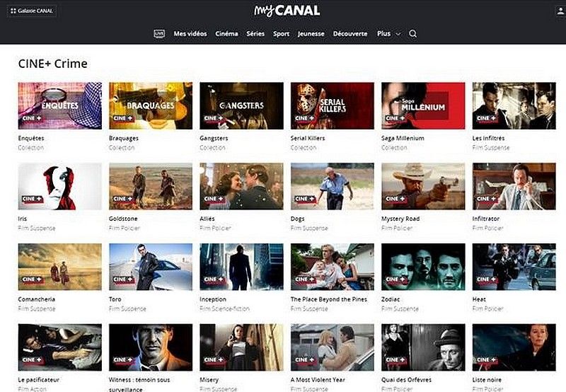566x392 pixels.
Task: Go to Mes vidéos
Action: [x=190, y=33]
